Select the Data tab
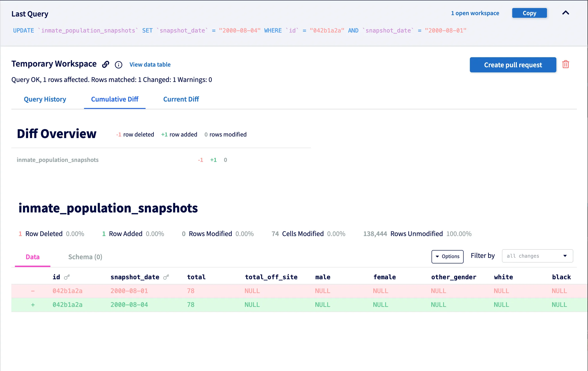This screenshot has height=371, width=588. pos(33,257)
